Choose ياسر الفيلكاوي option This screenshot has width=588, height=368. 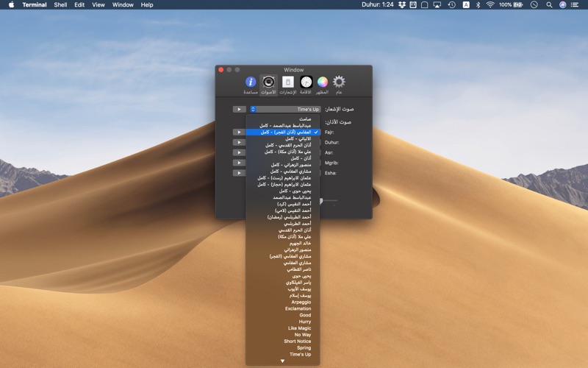pos(283,283)
